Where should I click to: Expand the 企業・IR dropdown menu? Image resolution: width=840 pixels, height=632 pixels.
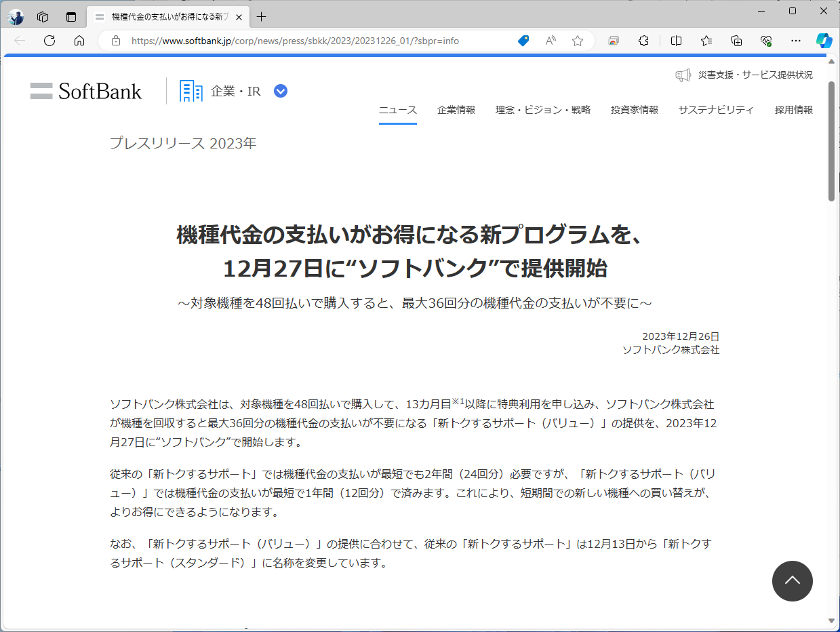pos(280,90)
